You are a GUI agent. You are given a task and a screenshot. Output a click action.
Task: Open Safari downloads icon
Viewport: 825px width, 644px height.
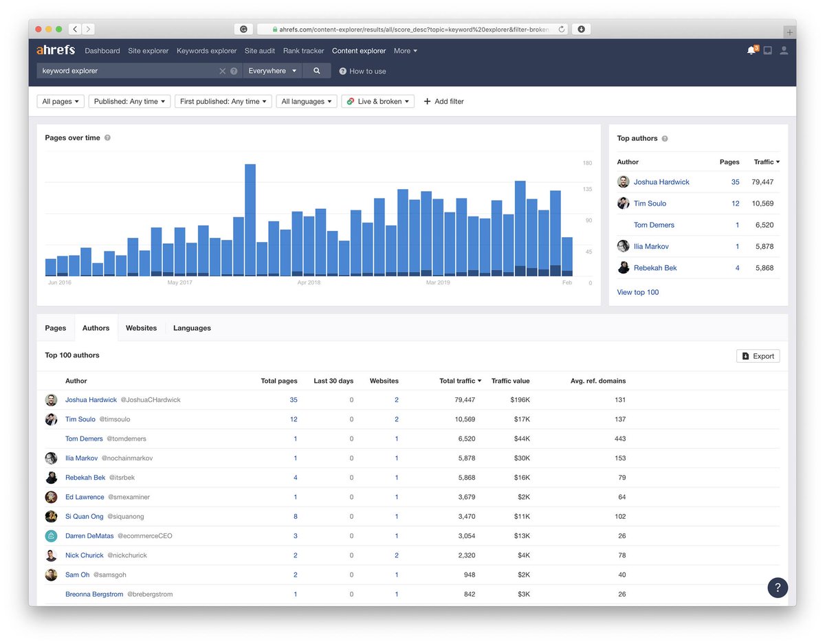(x=582, y=29)
